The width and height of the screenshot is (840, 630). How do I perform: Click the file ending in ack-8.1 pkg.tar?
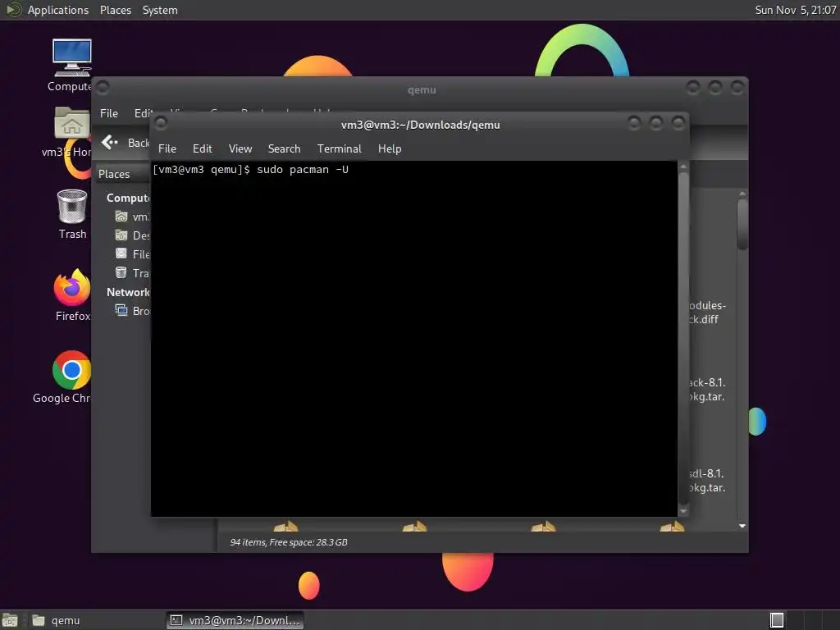[706, 390]
